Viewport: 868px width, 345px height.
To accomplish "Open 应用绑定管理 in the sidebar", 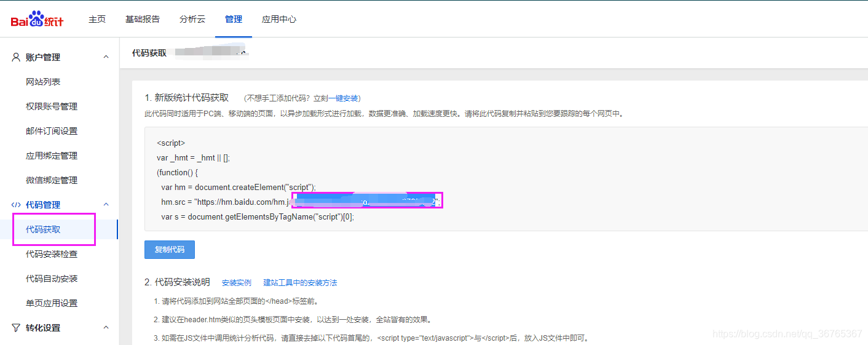I will coord(52,156).
